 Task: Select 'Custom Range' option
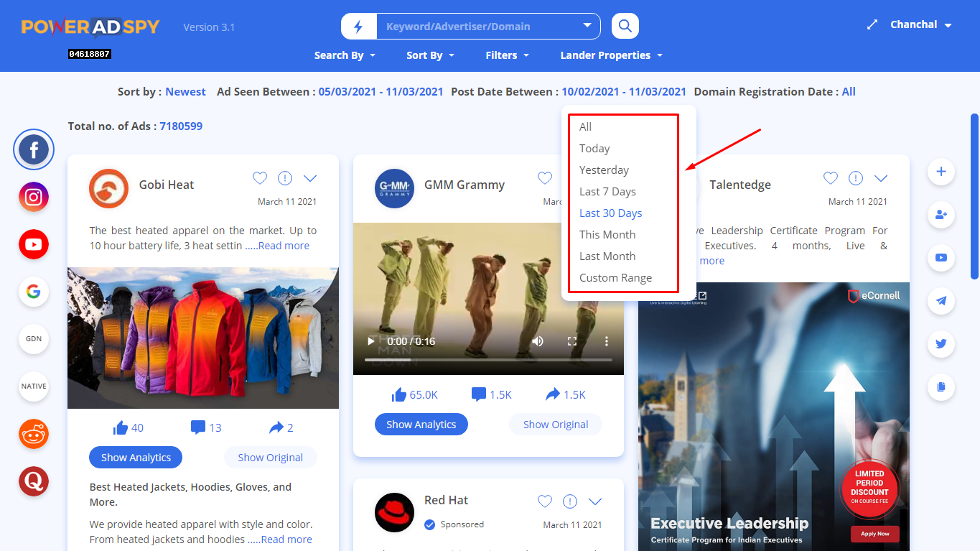[615, 278]
